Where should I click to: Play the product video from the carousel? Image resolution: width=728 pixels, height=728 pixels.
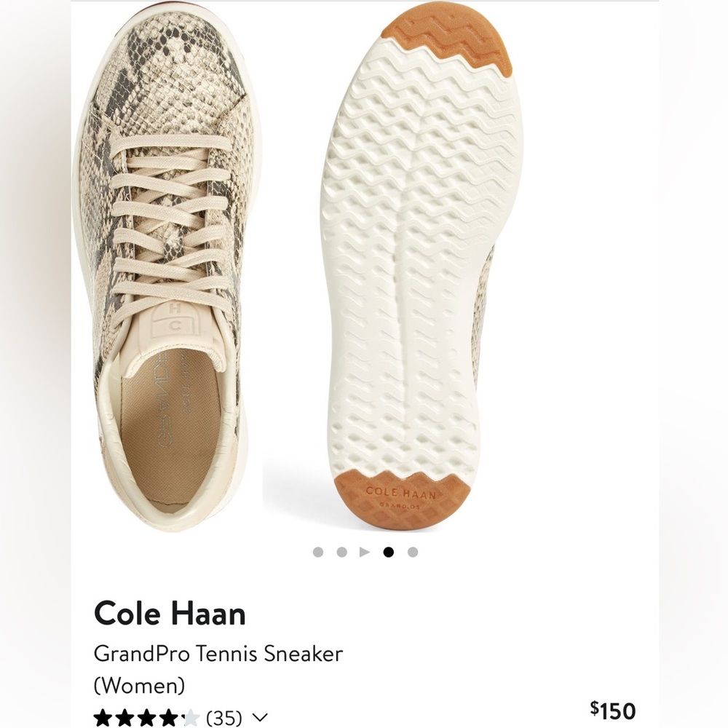click(365, 552)
